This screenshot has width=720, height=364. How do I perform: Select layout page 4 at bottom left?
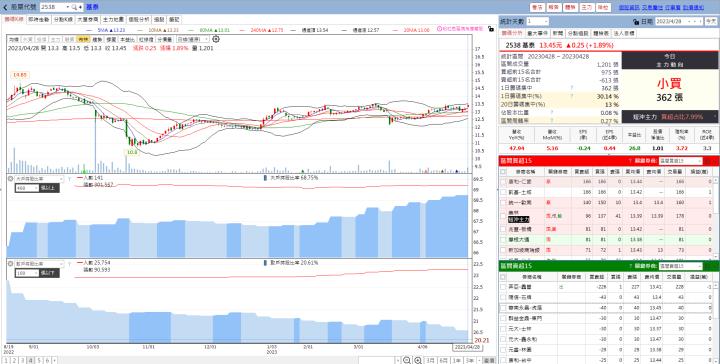[x=31, y=360]
